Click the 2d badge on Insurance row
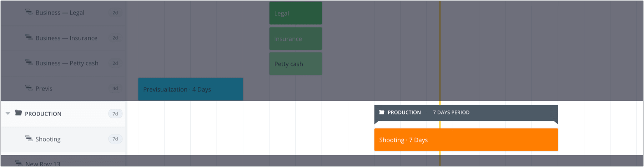The height and width of the screenshot is (167, 644). (x=115, y=38)
